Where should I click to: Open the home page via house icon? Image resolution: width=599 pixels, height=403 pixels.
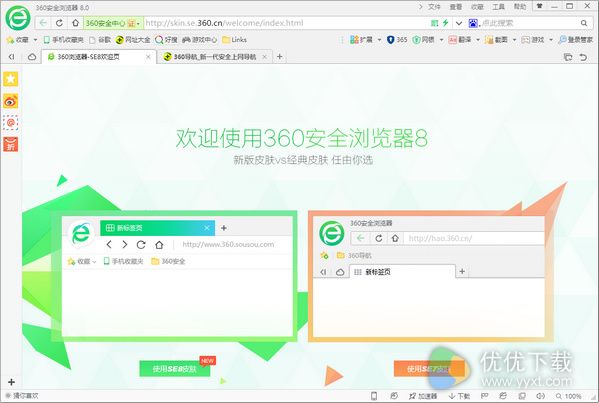[x=75, y=23]
